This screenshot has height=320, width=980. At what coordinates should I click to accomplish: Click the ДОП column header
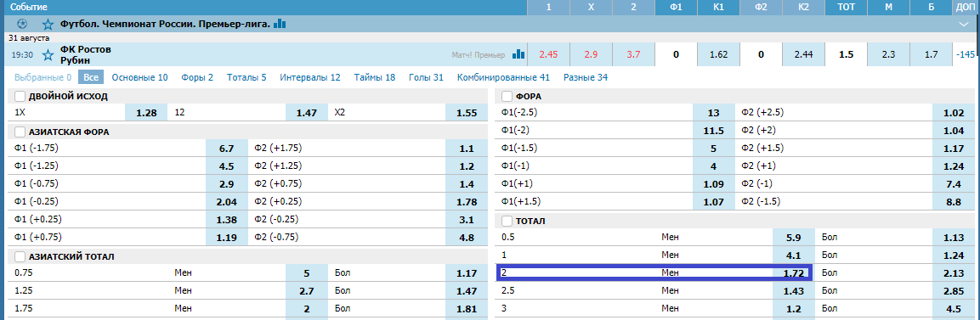tap(965, 8)
